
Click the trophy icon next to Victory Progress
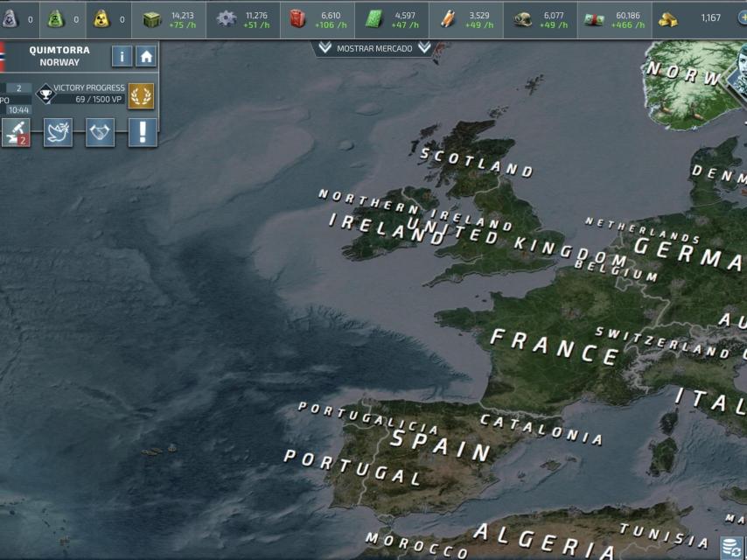(x=46, y=94)
